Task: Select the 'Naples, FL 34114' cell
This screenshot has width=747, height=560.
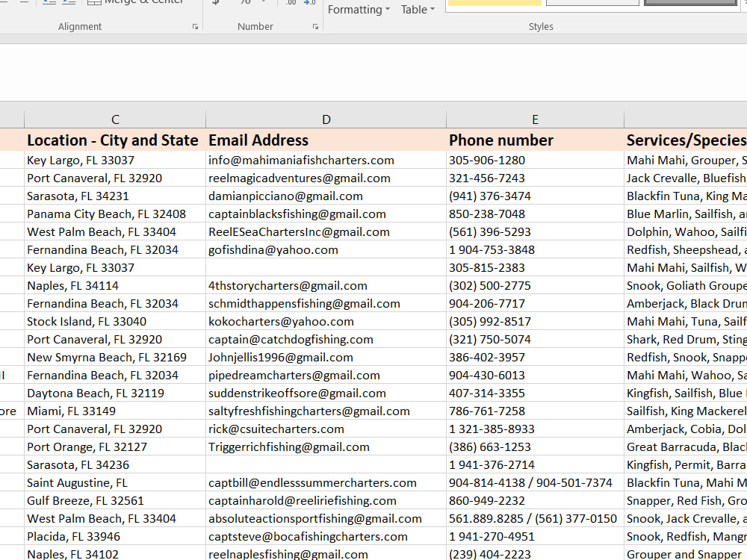Action: tap(115, 286)
